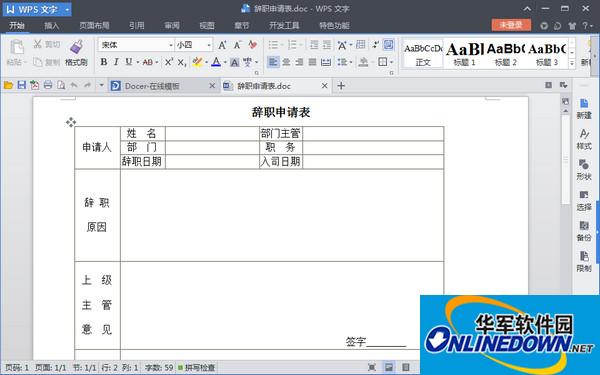Toggle Bold formatting button
Image resolution: width=600 pixels, height=375 pixels.
tap(104, 62)
